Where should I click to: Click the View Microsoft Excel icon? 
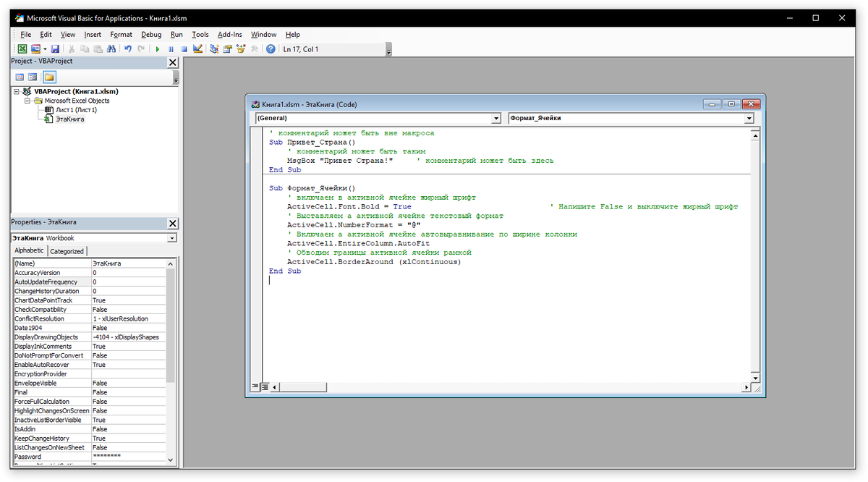(x=22, y=49)
